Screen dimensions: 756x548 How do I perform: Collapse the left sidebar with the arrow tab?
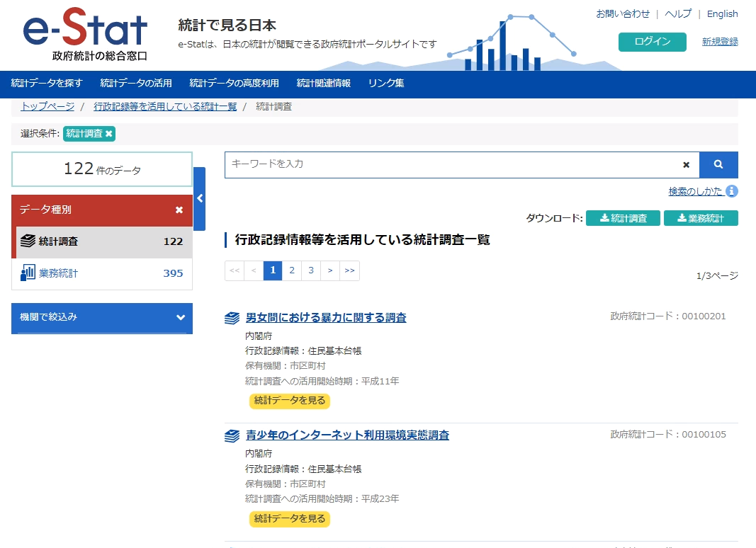(x=199, y=199)
